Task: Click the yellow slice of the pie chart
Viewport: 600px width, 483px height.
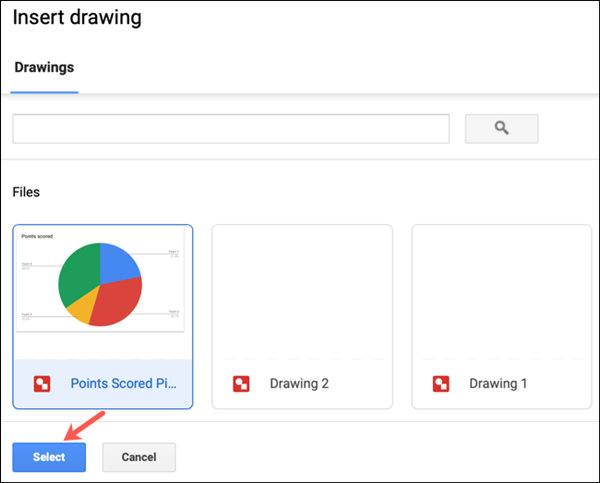Action: 82,306
